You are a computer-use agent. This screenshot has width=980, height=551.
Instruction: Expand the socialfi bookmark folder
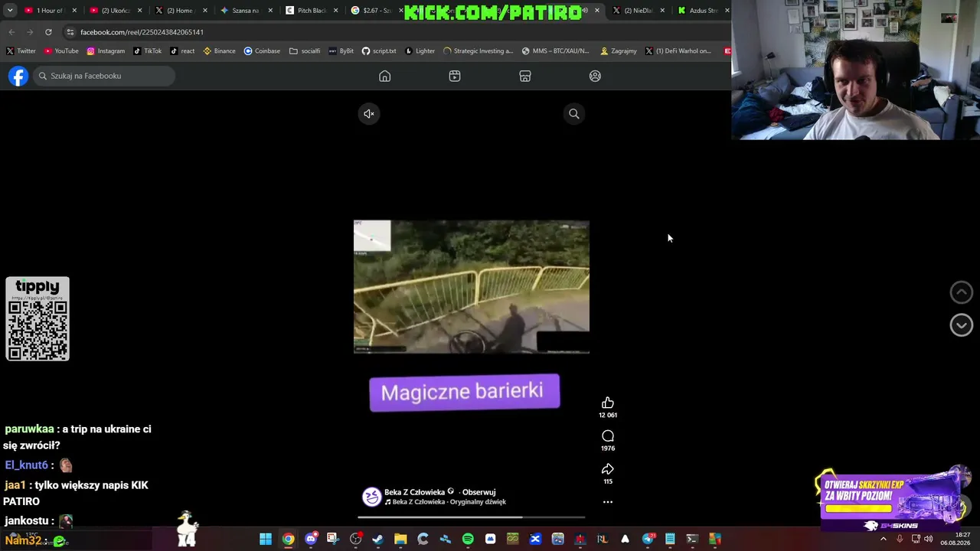305,51
